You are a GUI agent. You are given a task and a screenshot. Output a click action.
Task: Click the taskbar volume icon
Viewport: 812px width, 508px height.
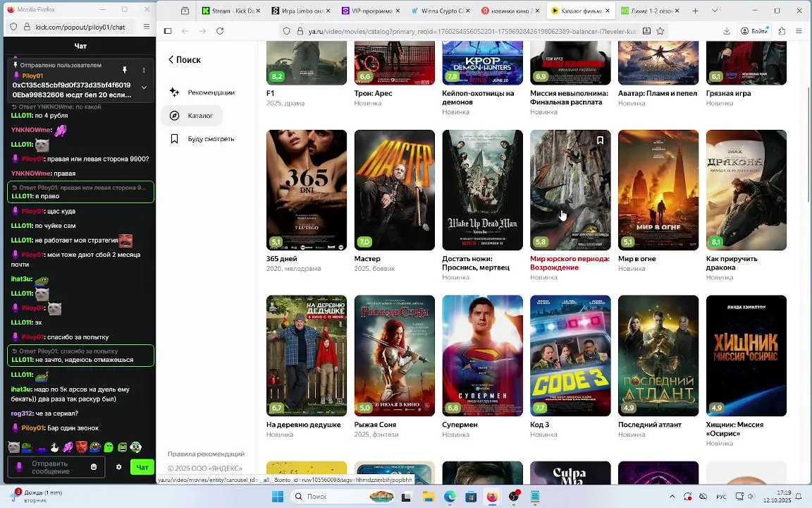coord(751,497)
